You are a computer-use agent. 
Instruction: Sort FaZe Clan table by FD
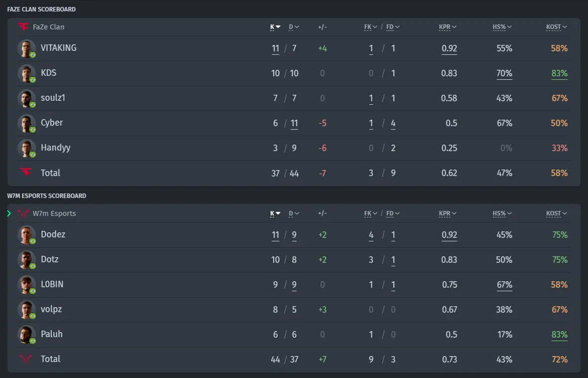393,27
